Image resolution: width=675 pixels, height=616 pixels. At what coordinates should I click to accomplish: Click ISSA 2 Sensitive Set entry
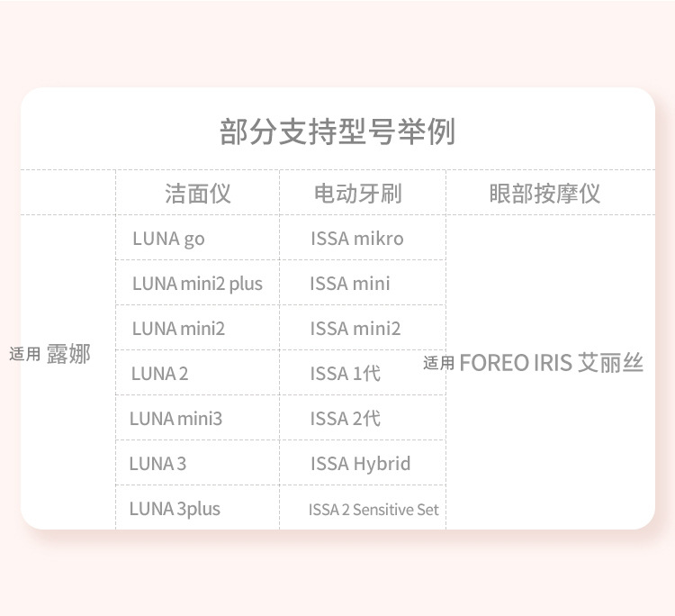[373, 510]
